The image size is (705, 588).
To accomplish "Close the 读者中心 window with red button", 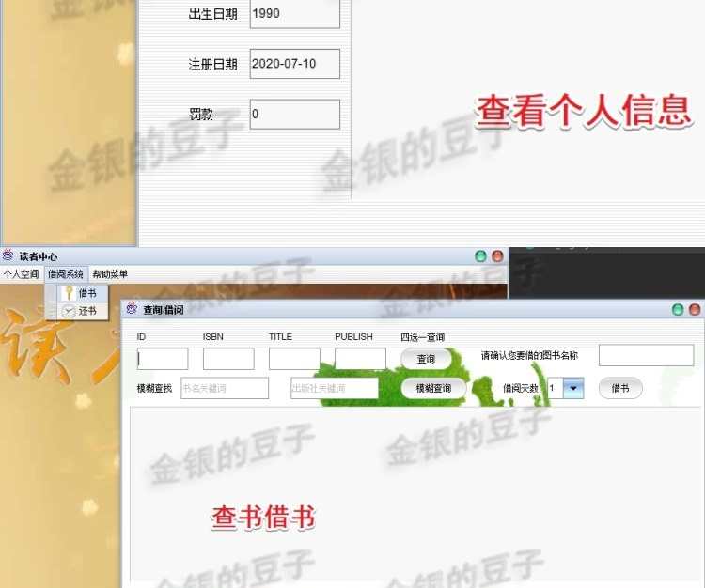I will click(497, 256).
